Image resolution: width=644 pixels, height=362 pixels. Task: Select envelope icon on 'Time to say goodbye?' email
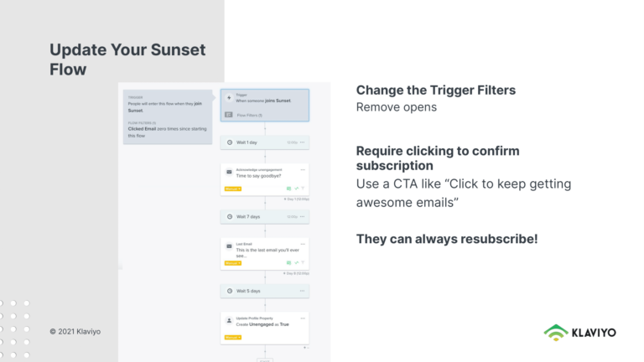[x=229, y=172]
